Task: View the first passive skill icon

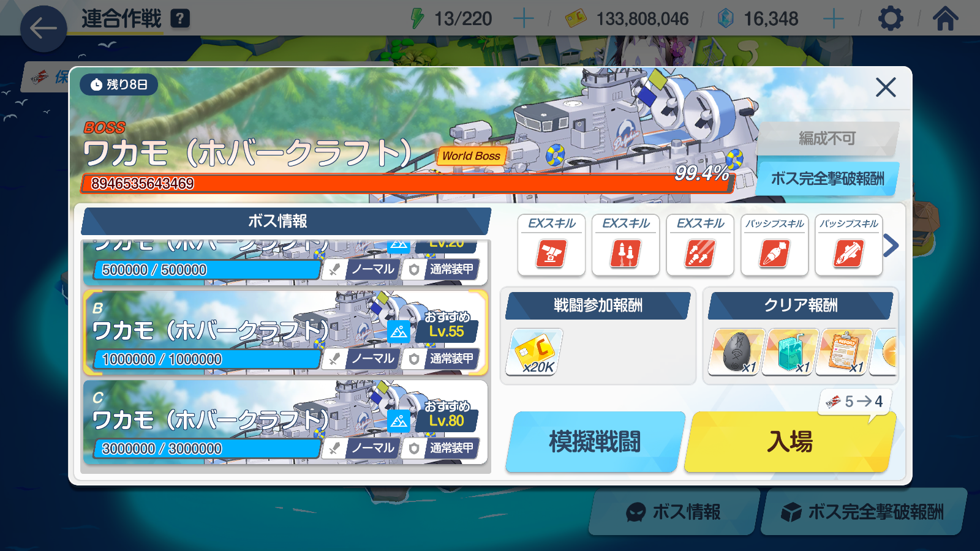Action: pos(774,245)
